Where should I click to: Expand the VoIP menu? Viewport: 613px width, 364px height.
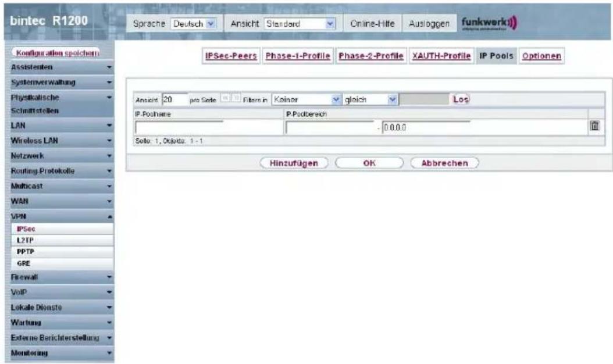[x=62, y=292]
